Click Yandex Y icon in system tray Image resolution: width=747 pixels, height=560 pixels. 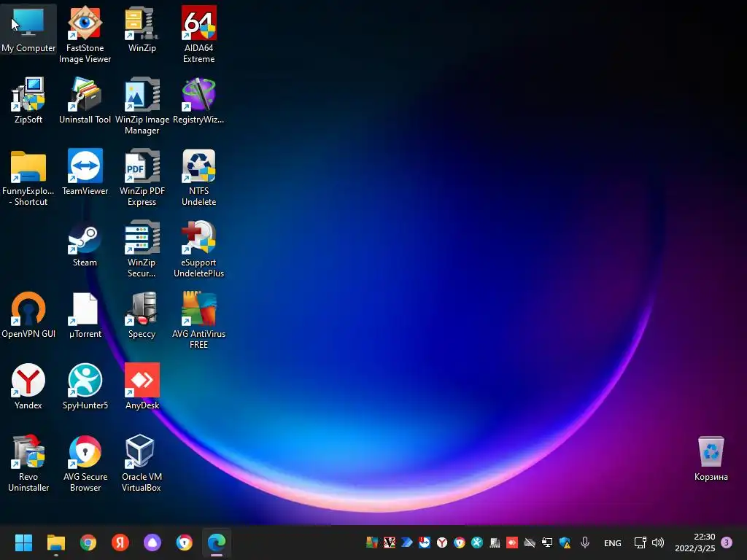tap(442, 542)
